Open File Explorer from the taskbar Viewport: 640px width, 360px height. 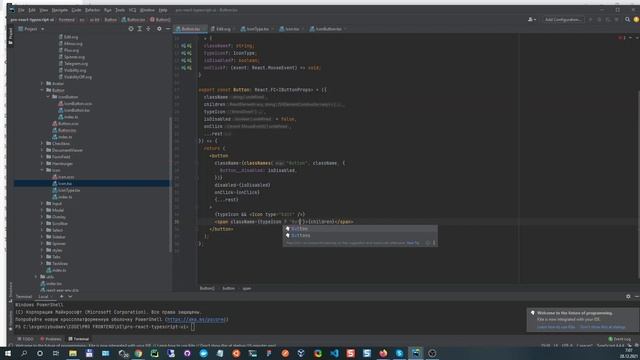[x=73, y=353]
